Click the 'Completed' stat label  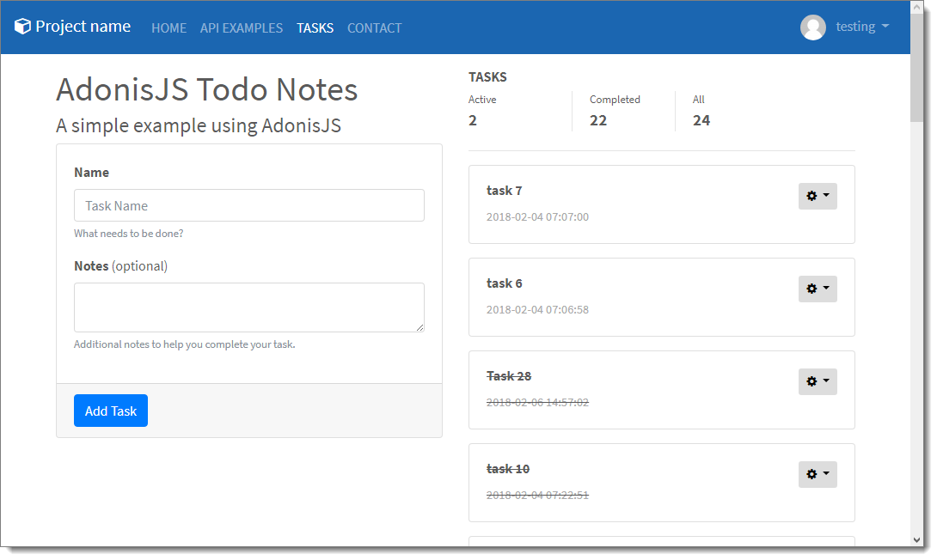[x=615, y=99]
